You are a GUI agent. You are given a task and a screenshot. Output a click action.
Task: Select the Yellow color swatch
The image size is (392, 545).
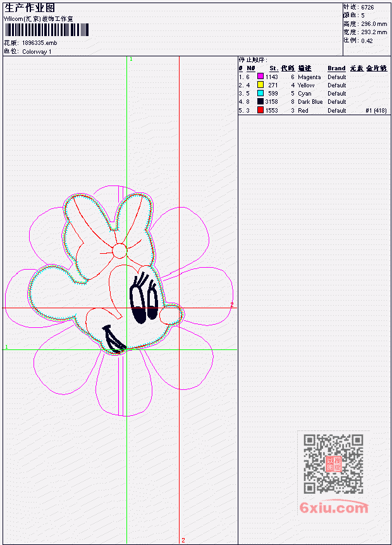[260, 85]
